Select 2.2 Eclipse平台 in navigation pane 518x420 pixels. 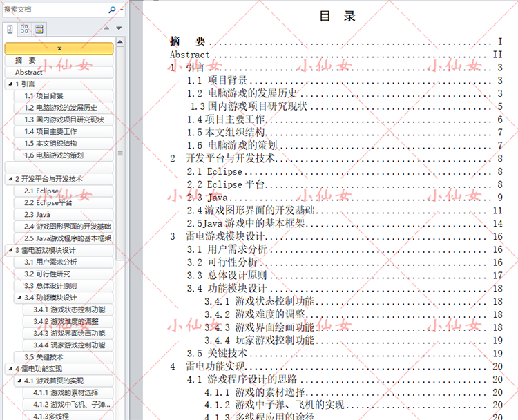click(x=64, y=202)
